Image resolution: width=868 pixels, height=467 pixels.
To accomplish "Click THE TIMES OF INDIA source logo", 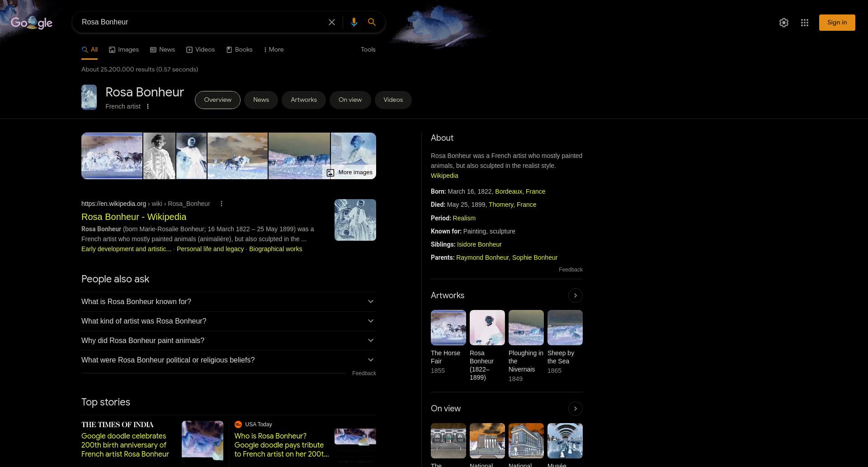I will tap(118, 424).
